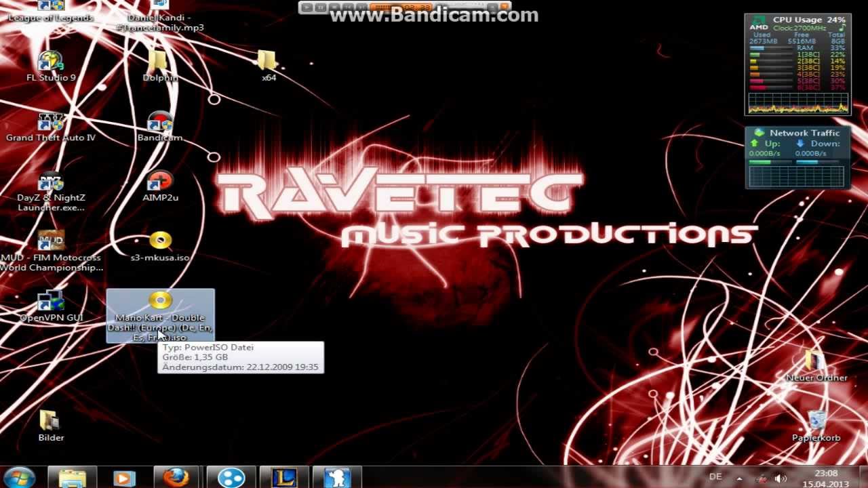This screenshot has width=868, height=488.
Task: Open the blue three-dot circle taskbar app
Action: click(x=231, y=477)
